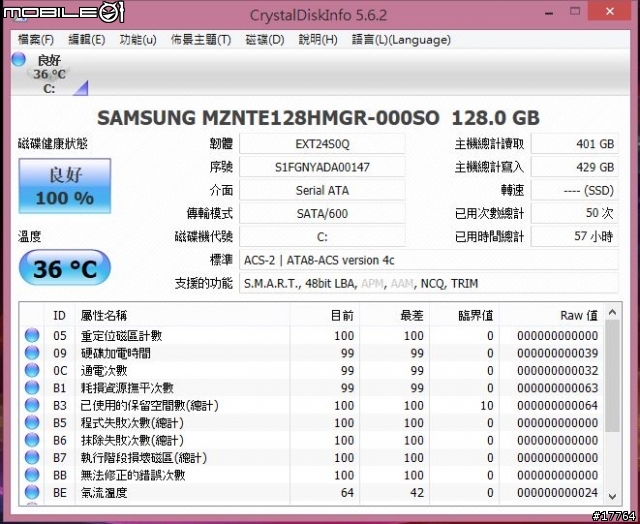Click the SMART list vertical scrollbar thumb
This screenshot has width=640, height=524.
612,375
